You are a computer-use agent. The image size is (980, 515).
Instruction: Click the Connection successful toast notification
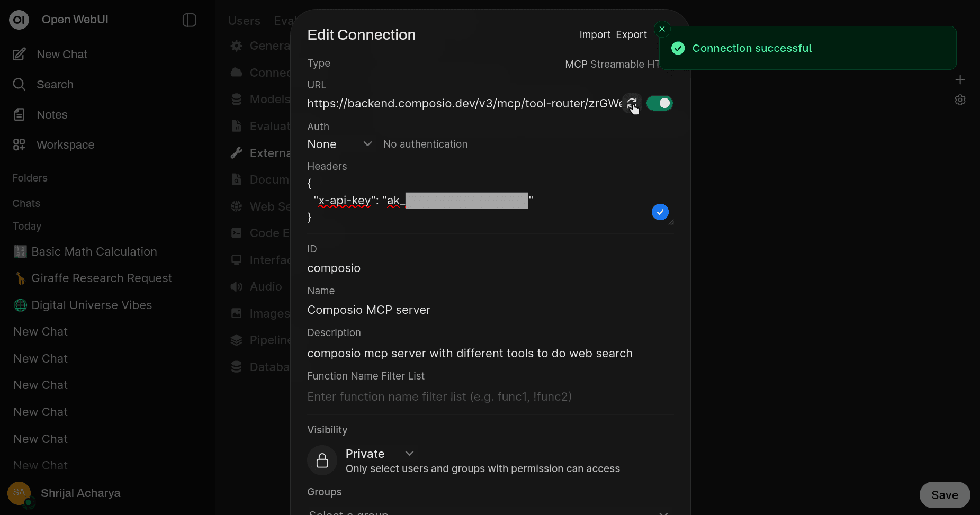point(808,48)
